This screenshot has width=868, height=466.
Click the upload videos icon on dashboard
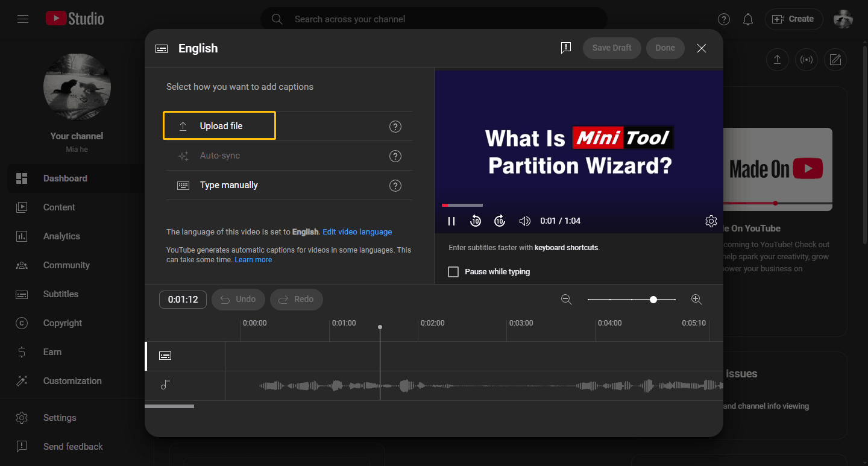click(x=778, y=60)
